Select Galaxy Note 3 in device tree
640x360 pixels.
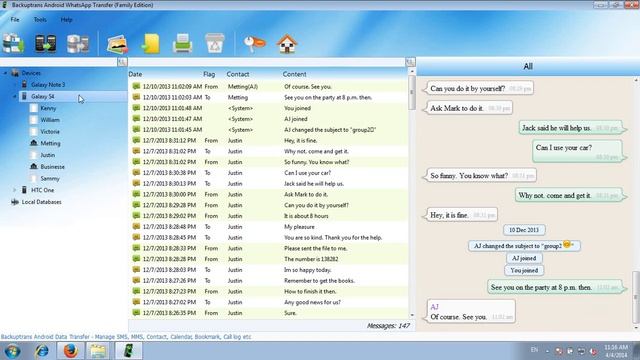point(48,85)
